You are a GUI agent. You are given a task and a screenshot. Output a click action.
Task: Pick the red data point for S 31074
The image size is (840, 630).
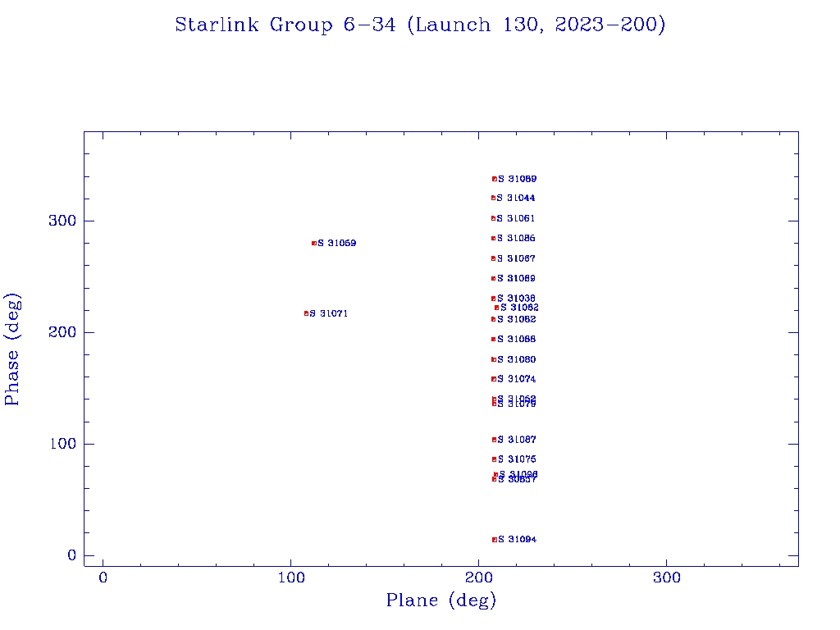pyautogui.click(x=494, y=379)
